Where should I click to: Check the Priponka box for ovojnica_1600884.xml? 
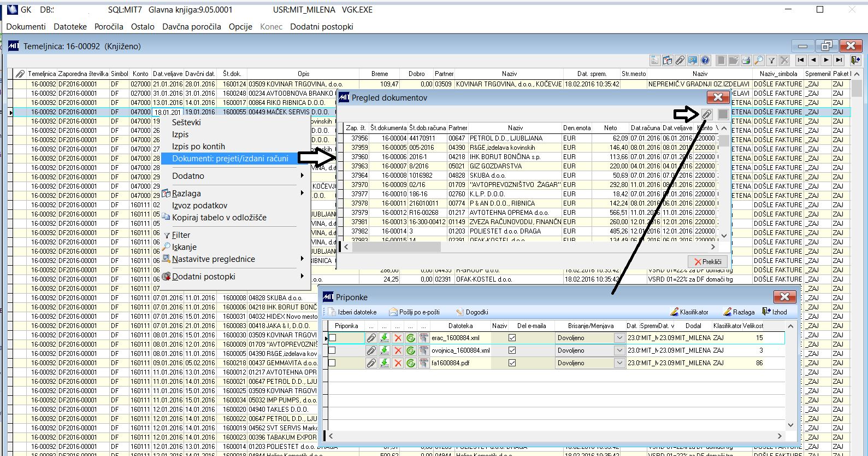[332, 350]
